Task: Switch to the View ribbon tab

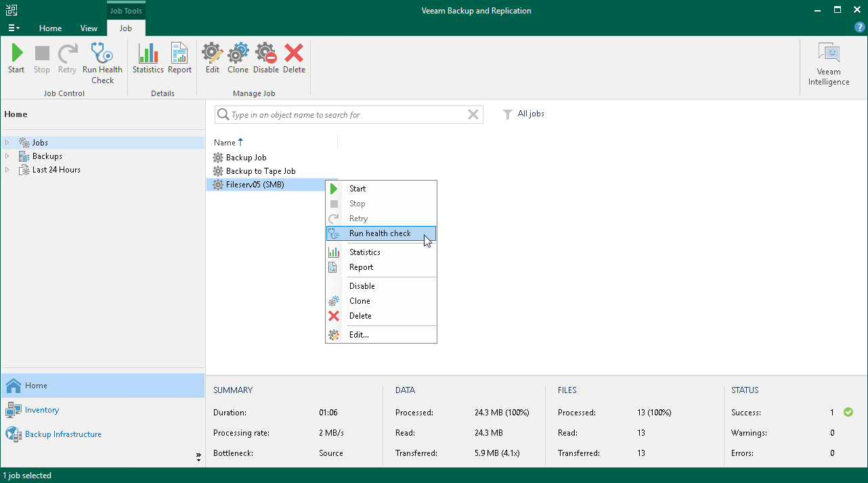Action: tap(89, 28)
